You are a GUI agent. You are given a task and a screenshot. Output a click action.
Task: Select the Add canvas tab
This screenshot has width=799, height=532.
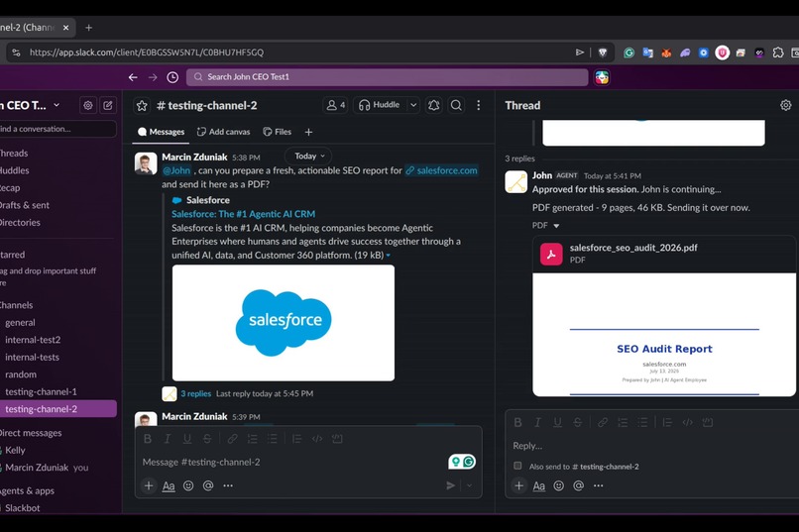point(224,132)
